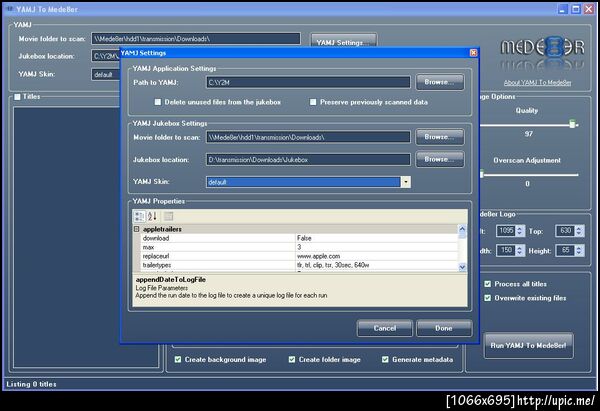Check Preserve previously scanned data
600x411 pixels.
[313, 102]
